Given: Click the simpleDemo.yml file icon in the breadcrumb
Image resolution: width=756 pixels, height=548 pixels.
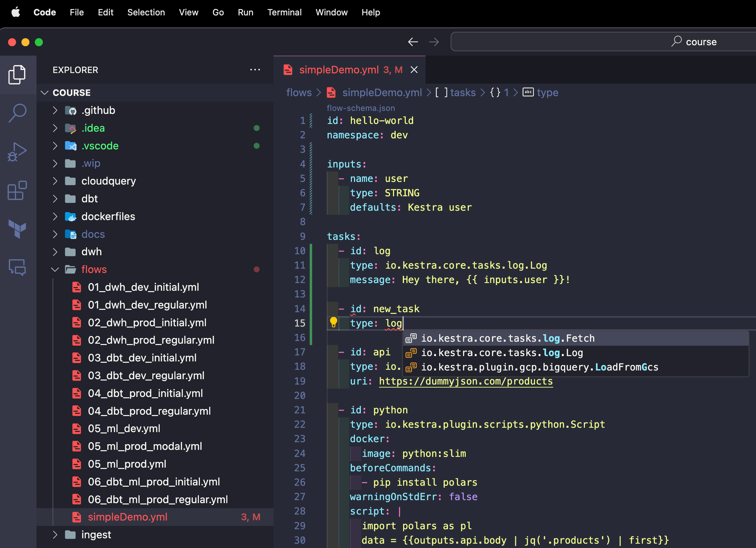Looking at the screenshot, I should [x=331, y=92].
